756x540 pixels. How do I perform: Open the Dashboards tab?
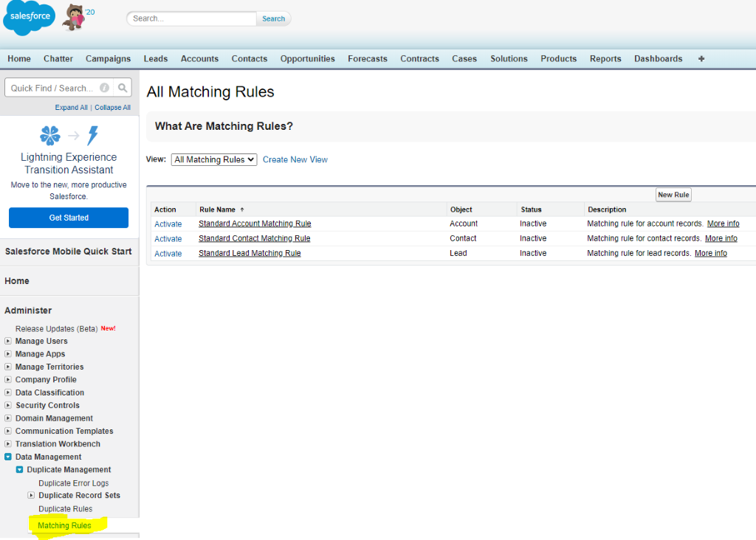[x=658, y=59]
